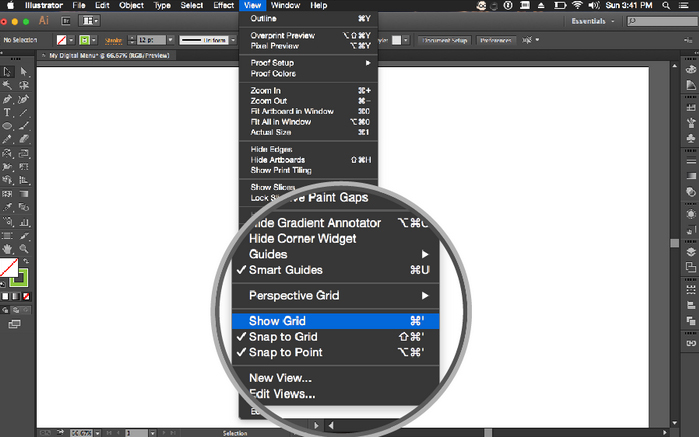Image resolution: width=699 pixels, height=437 pixels.
Task: Choose Show Grid from View menu
Action: (x=335, y=321)
